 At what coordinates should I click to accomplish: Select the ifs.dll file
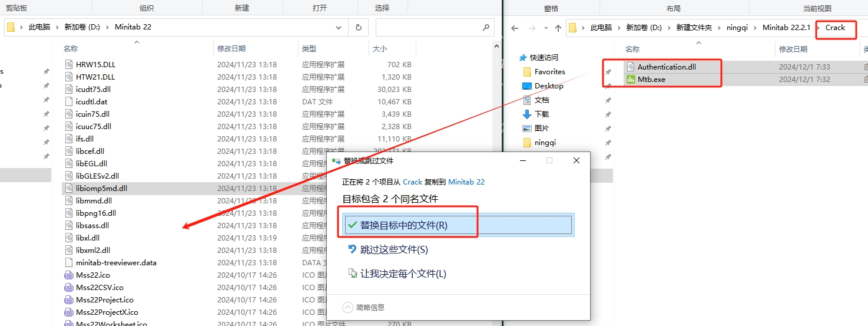85,139
